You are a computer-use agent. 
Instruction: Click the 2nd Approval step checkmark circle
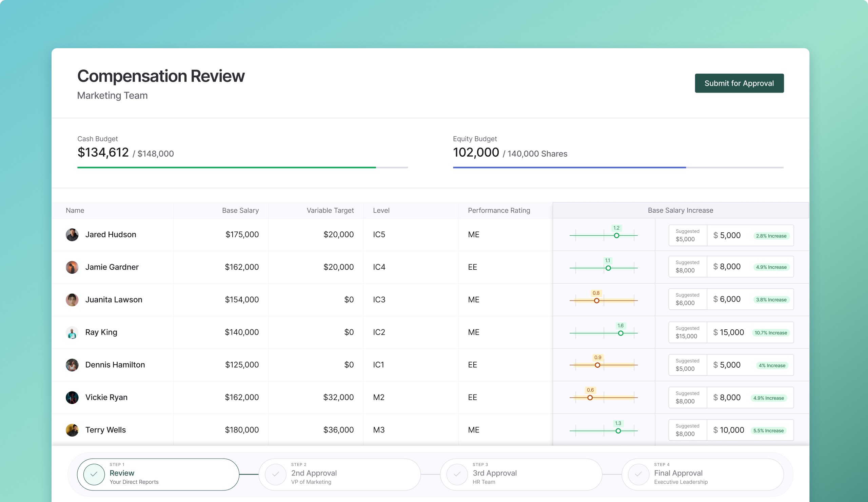[x=276, y=475]
